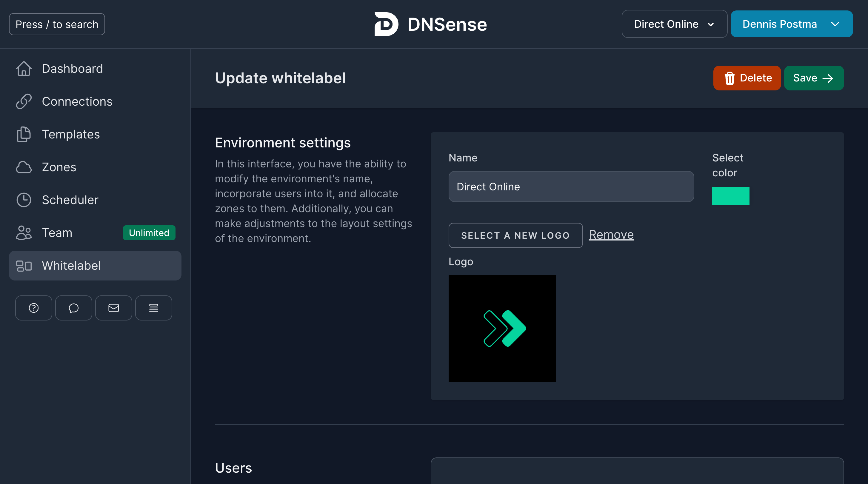This screenshot has width=868, height=484.
Task: Open the Team page in sidebar
Action: [x=57, y=233]
